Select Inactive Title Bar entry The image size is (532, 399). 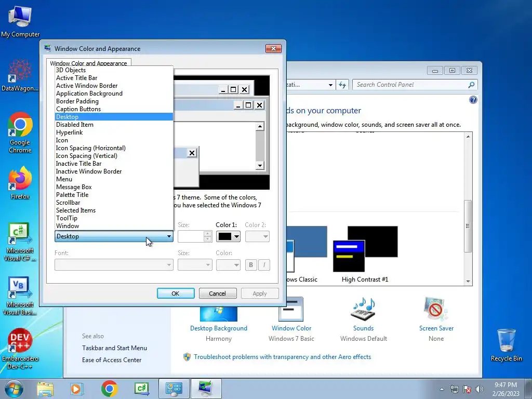(x=114, y=164)
